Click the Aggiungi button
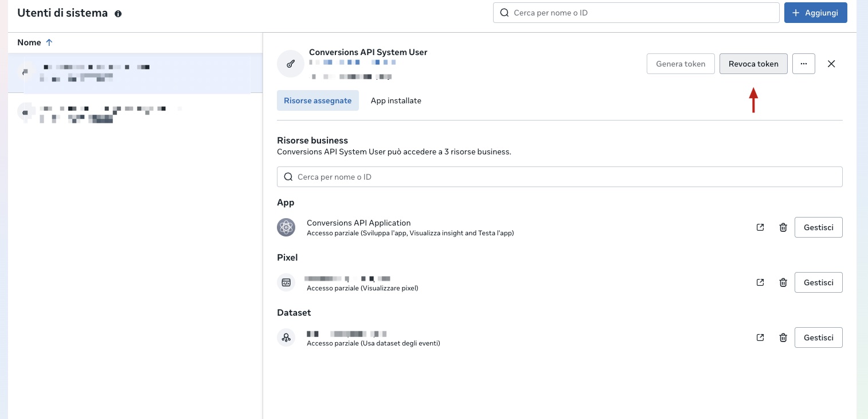Screen dimensions: 868x419 click(816, 13)
